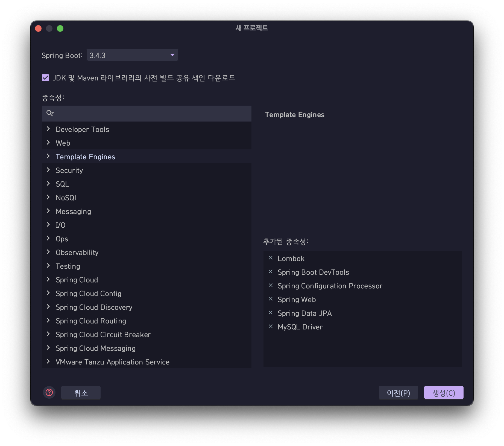Screen dimensions: 504x446
Task: Select the Messaging category row
Action: point(147,211)
